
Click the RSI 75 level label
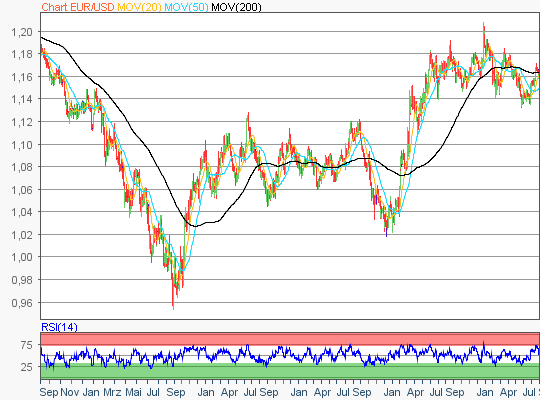(26, 345)
